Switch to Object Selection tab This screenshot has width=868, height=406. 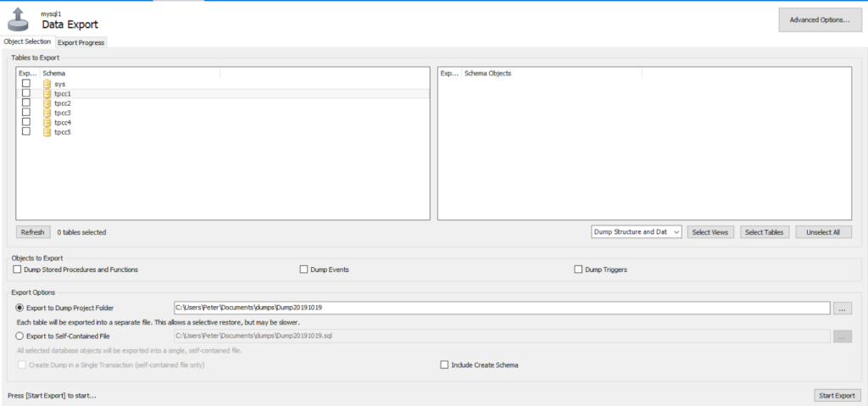[x=27, y=42]
